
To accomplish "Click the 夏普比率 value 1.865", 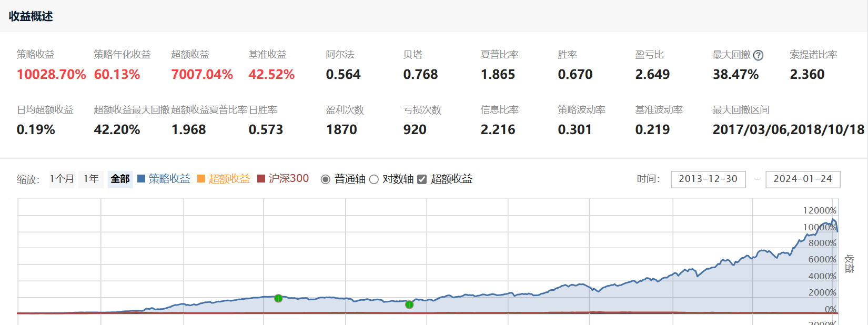I will click(498, 75).
